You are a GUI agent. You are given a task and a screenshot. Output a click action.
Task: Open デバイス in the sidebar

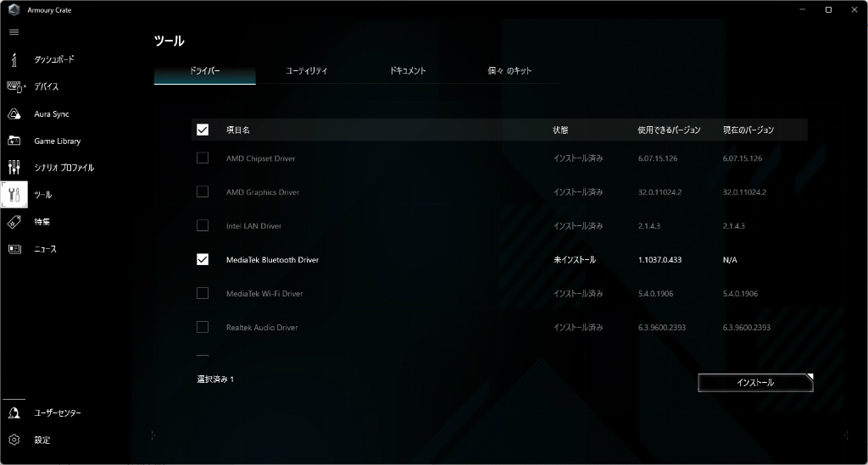[46, 86]
